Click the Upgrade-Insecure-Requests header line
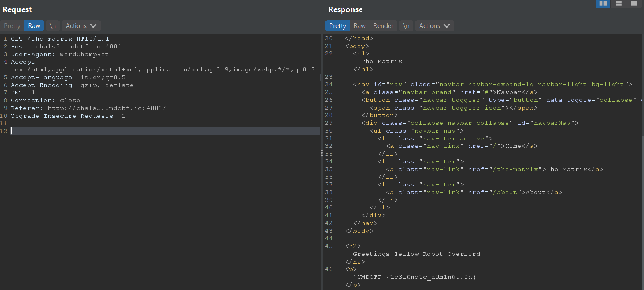 68,116
